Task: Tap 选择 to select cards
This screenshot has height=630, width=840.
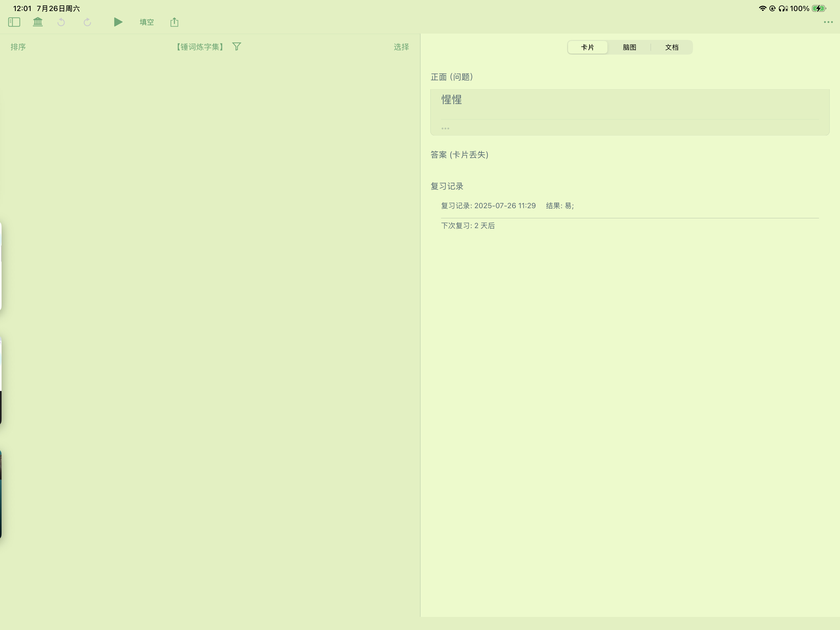Action: 401,47
